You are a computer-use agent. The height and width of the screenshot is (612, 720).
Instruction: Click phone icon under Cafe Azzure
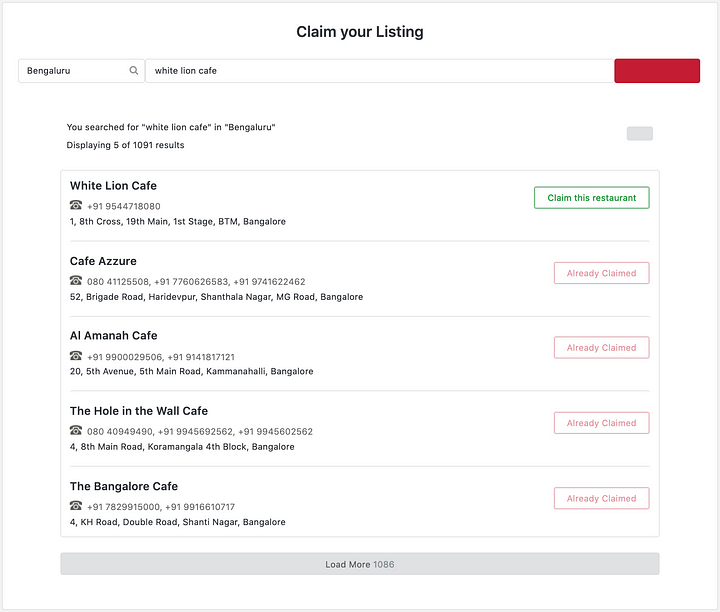coord(75,281)
